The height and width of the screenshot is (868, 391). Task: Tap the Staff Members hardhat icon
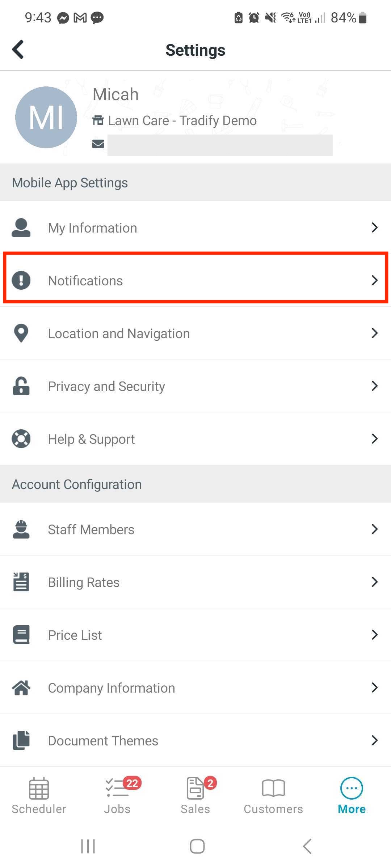click(x=21, y=529)
